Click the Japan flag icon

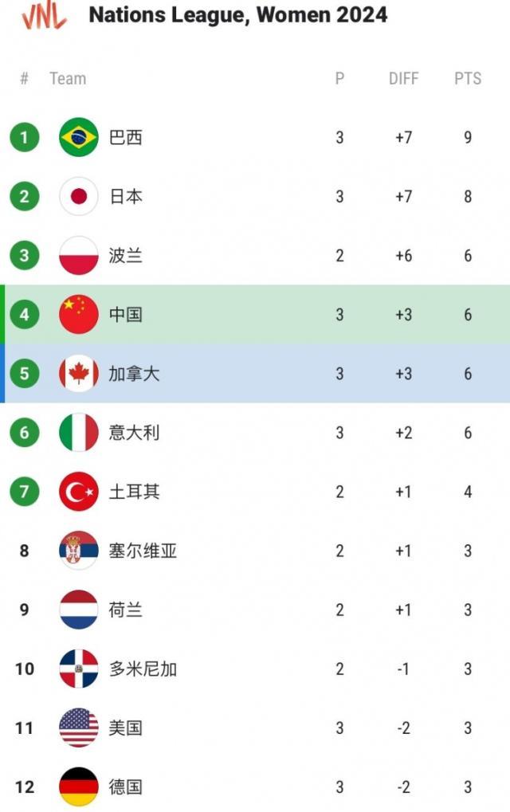(78, 196)
